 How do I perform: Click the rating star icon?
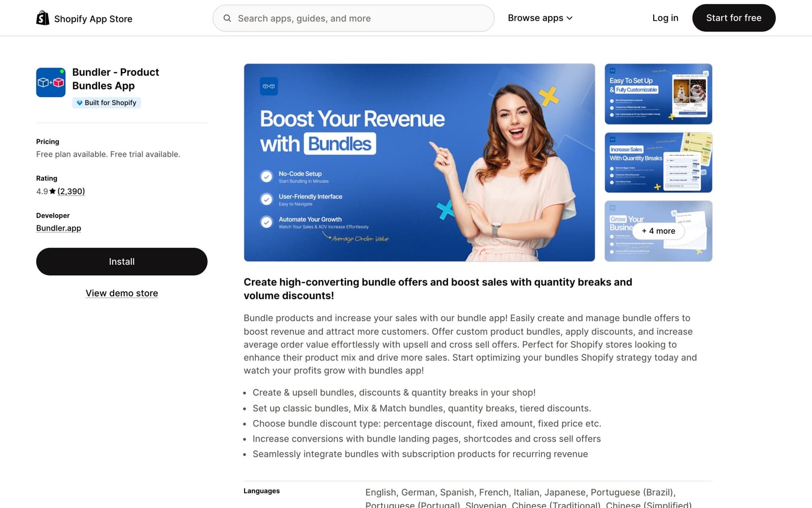tap(53, 192)
